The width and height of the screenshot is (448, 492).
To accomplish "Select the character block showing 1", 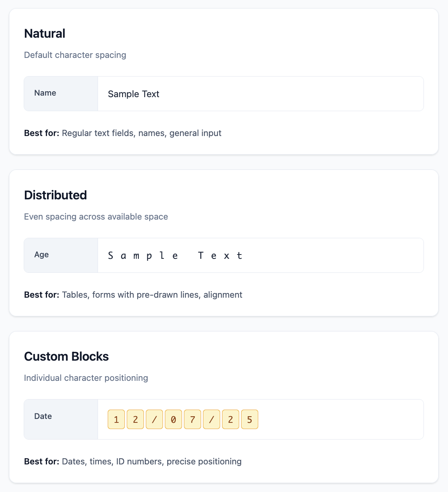I will click(116, 419).
